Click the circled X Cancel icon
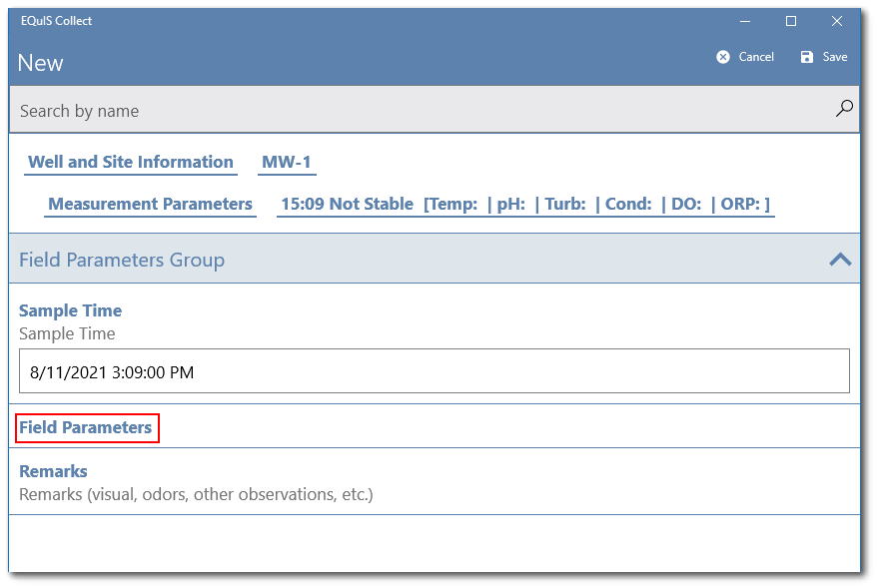 723,57
